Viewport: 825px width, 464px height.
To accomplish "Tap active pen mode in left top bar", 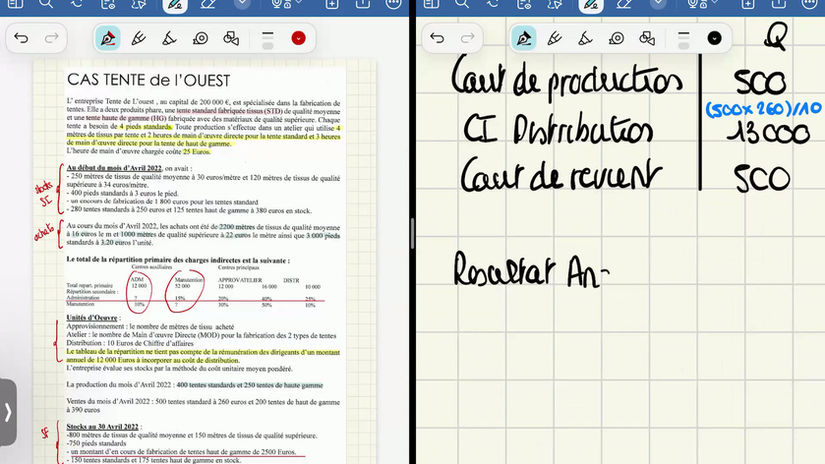I will [x=175, y=5].
